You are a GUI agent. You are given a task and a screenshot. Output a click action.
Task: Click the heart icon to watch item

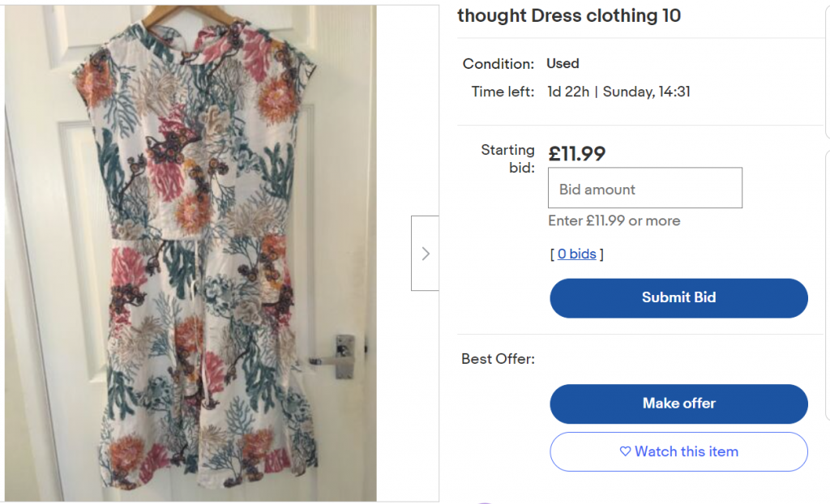(x=625, y=451)
